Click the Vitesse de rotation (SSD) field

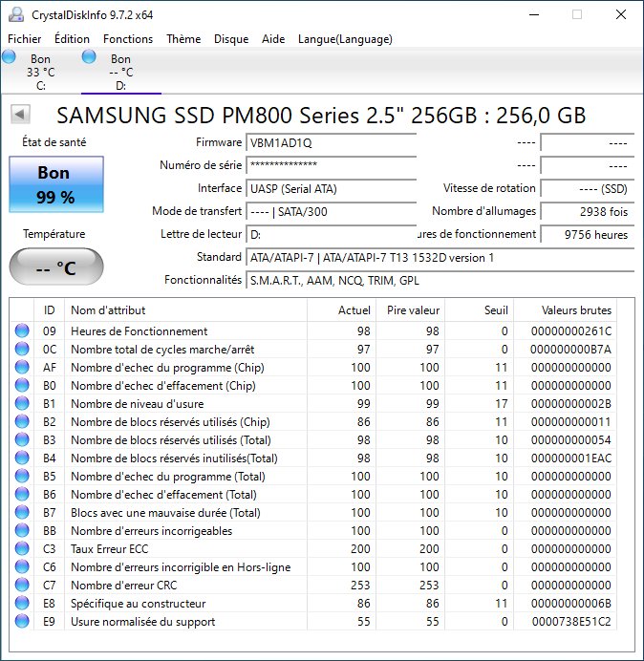click(587, 188)
